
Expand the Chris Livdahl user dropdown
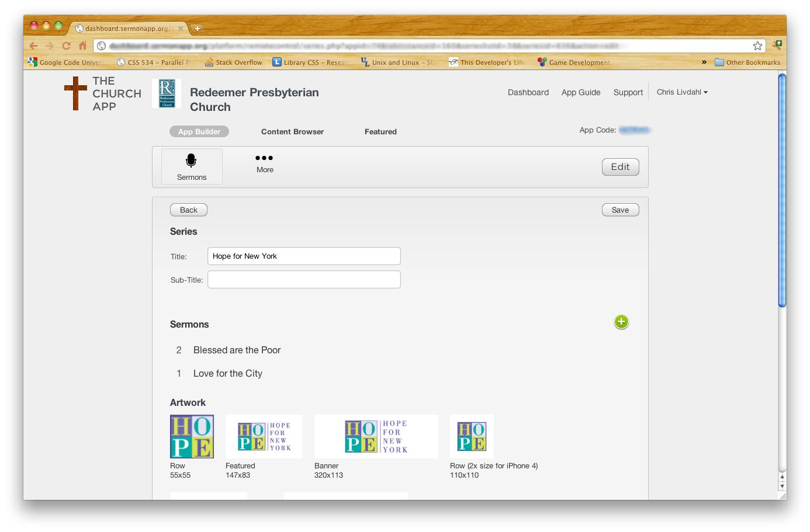click(x=682, y=92)
